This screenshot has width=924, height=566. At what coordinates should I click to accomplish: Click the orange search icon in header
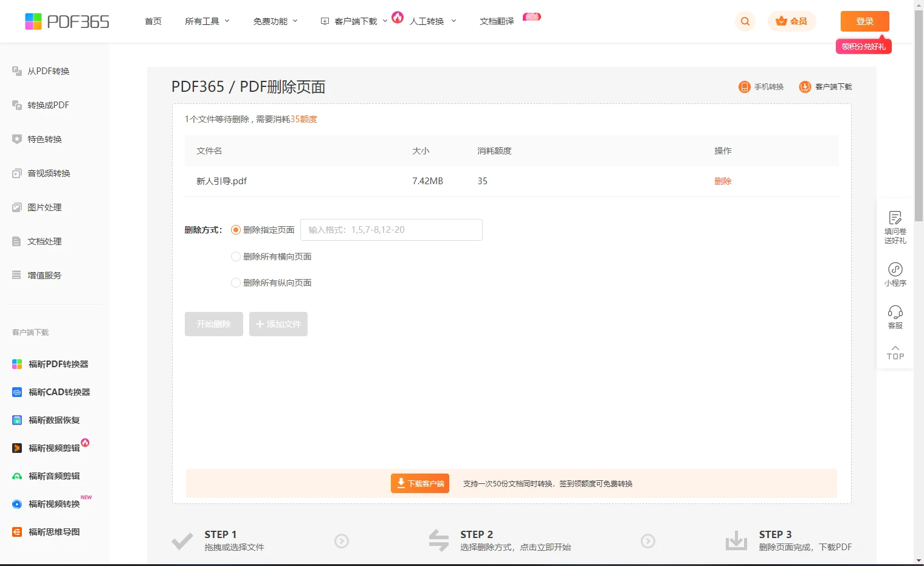(745, 21)
